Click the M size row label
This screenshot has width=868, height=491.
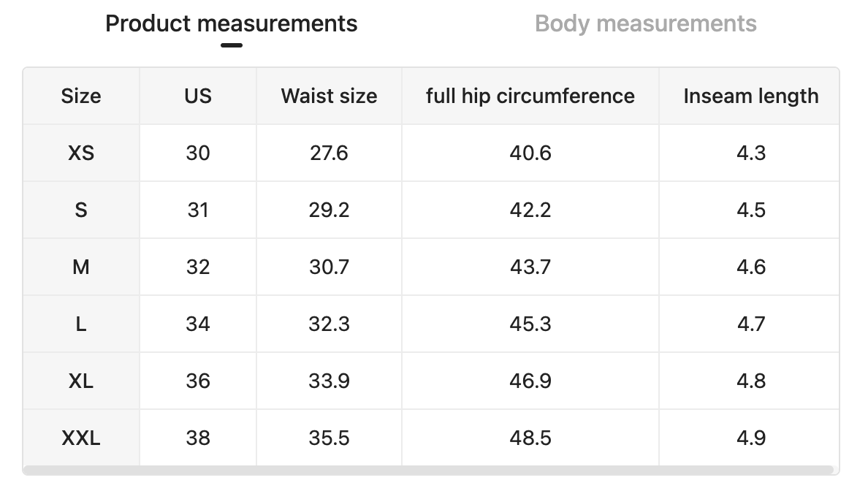tap(81, 267)
